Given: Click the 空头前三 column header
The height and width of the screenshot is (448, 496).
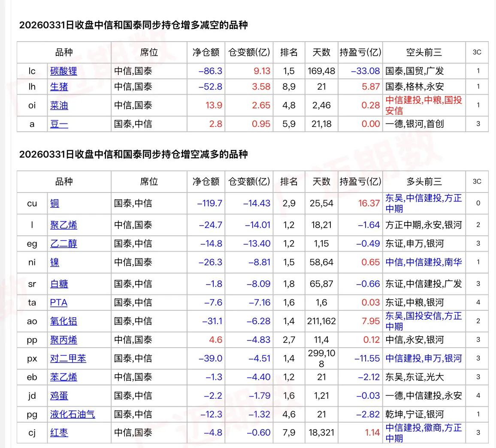Looking at the screenshot, I should [424, 52].
